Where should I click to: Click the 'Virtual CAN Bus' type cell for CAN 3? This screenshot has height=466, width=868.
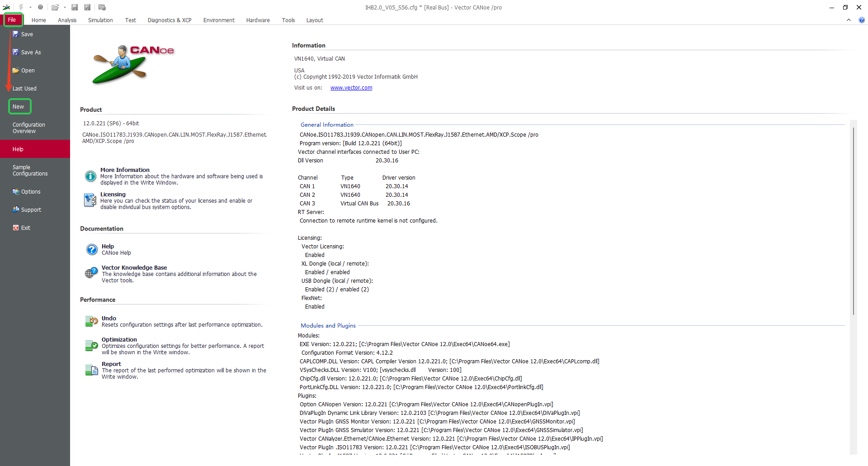tap(359, 204)
